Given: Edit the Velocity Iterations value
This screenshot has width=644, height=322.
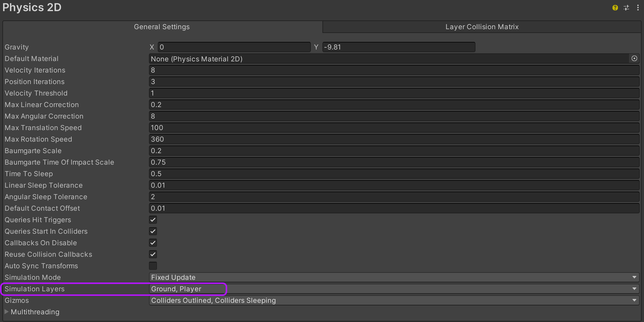Looking at the screenshot, I should pyautogui.click(x=394, y=70).
